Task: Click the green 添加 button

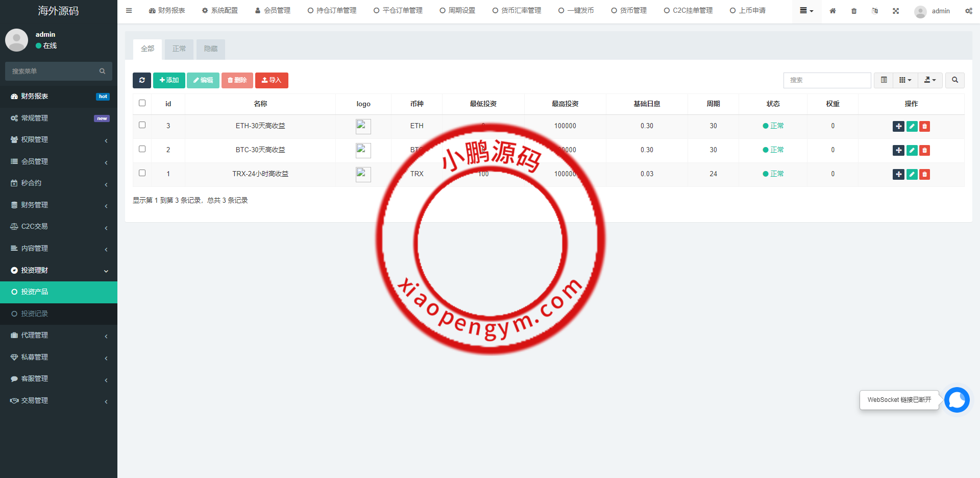Action: pos(169,80)
